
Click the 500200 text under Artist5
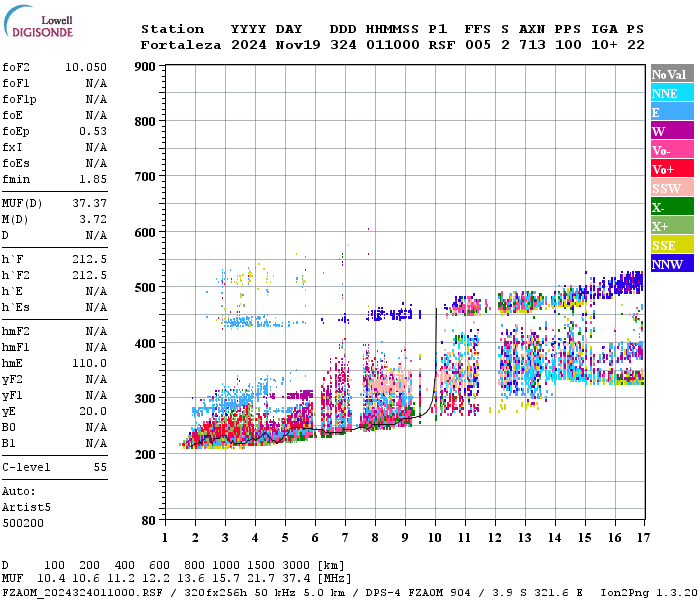coord(23,523)
